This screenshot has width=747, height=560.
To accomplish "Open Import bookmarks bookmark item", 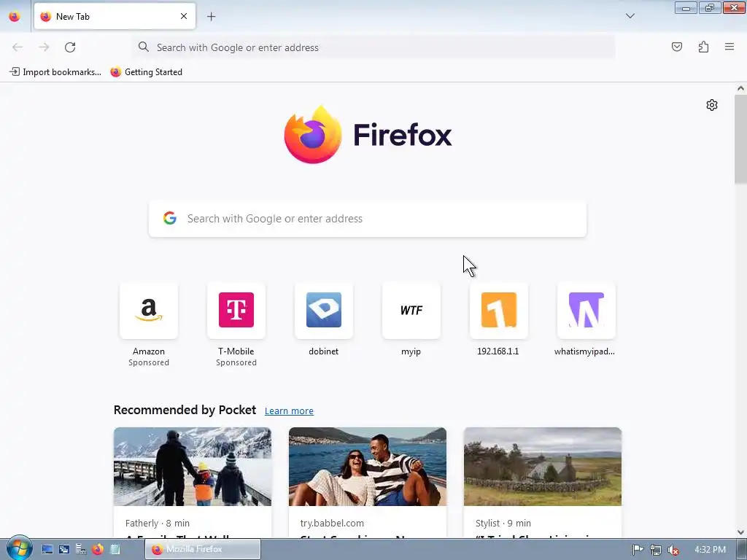I will click(55, 72).
